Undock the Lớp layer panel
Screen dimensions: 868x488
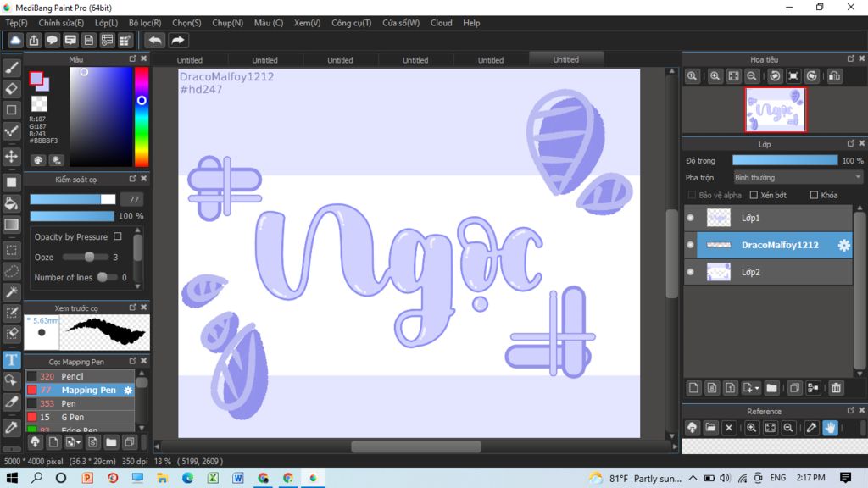pyautogui.click(x=851, y=143)
